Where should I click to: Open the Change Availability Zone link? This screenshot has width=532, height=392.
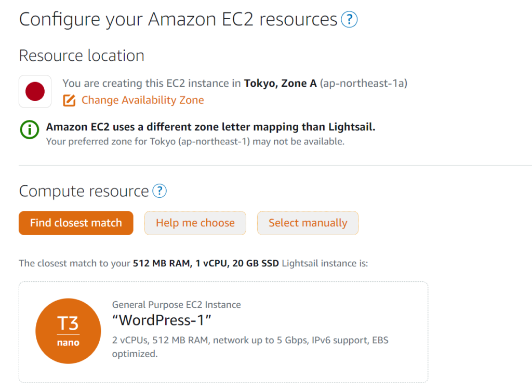point(142,100)
